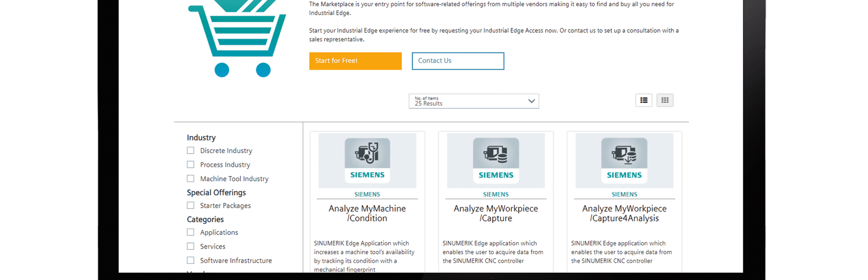Click the Starter Packages label text
This screenshot has height=280, width=868.
tap(226, 205)
